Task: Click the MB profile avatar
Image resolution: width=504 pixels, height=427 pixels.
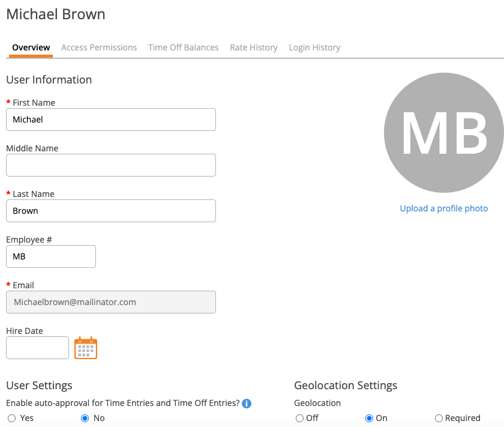Action: click(x=444, y=133)
